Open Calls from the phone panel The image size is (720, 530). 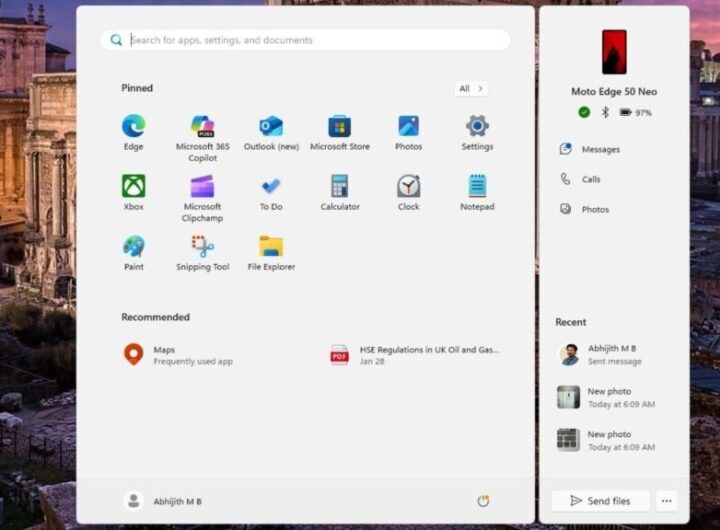tap(590, 179)
